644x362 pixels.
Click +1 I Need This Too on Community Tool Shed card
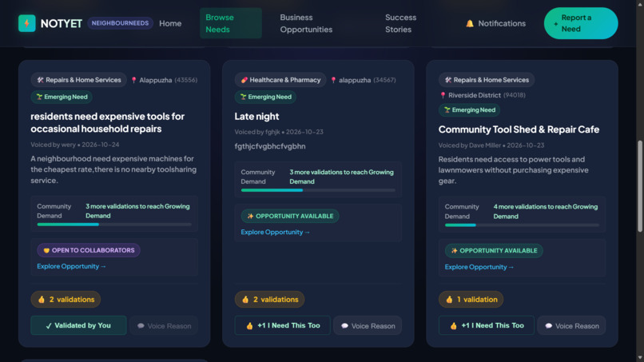point(487,325)
